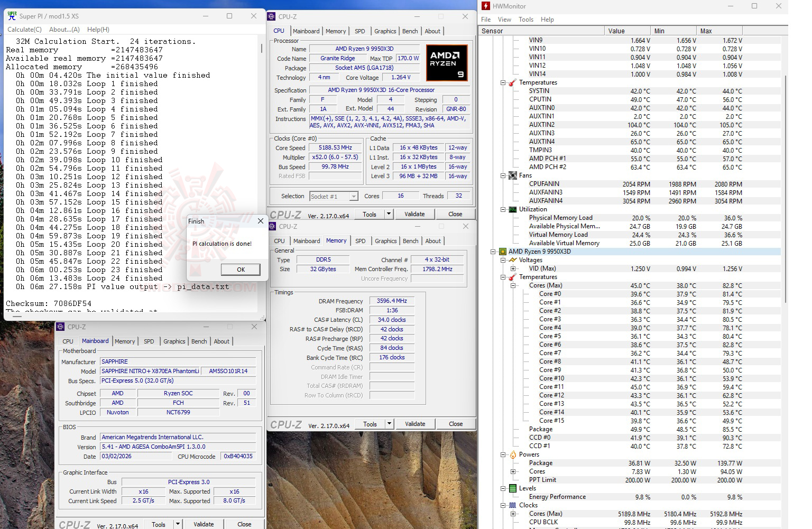Click the Utilization node icon in HWMonitor

(512, 209)
